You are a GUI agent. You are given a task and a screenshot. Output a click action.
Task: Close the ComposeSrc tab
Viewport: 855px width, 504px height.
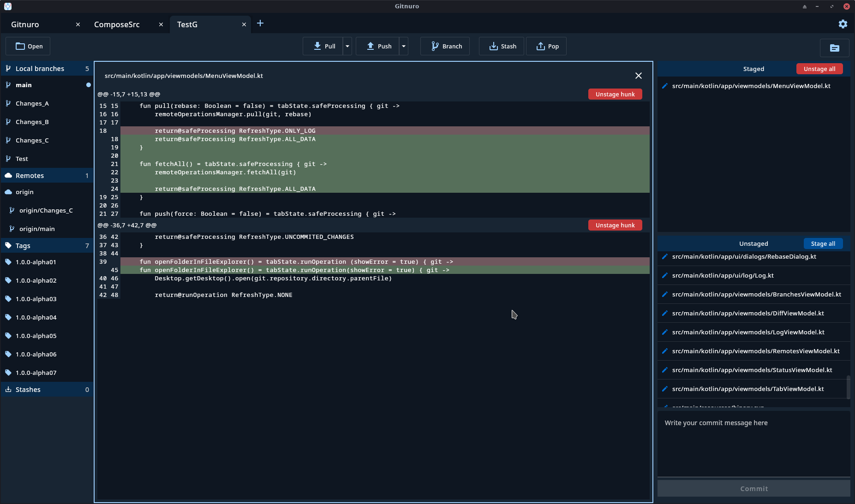[161, 24]
